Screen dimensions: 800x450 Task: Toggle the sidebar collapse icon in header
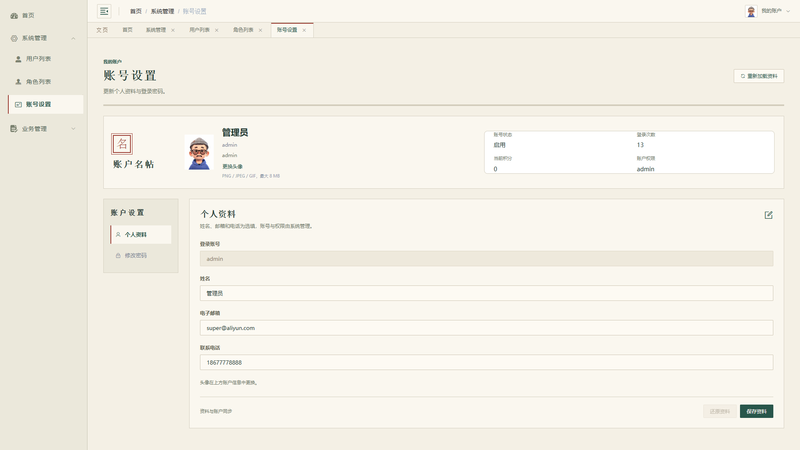104,11
